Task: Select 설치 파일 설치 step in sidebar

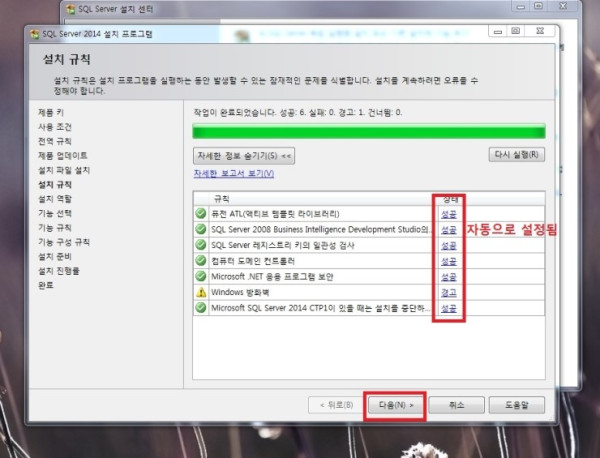Action: [x=64, y=170]
